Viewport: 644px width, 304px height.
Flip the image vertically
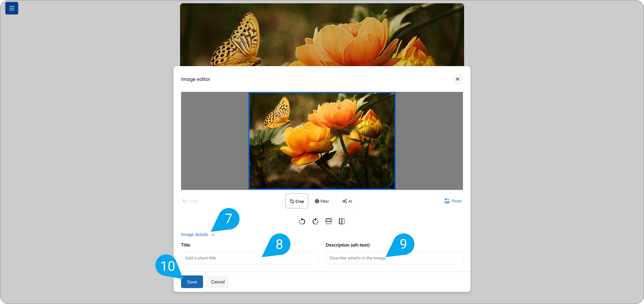tap(328, 221)
